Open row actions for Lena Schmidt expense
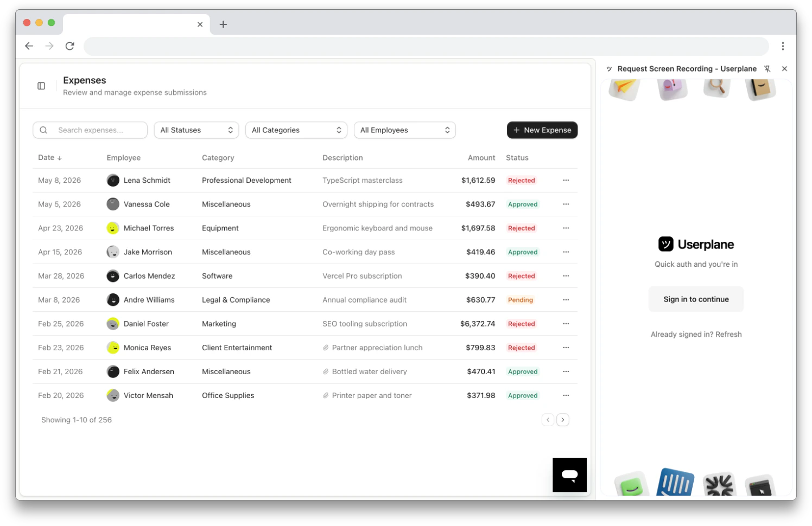 point(566,180)
